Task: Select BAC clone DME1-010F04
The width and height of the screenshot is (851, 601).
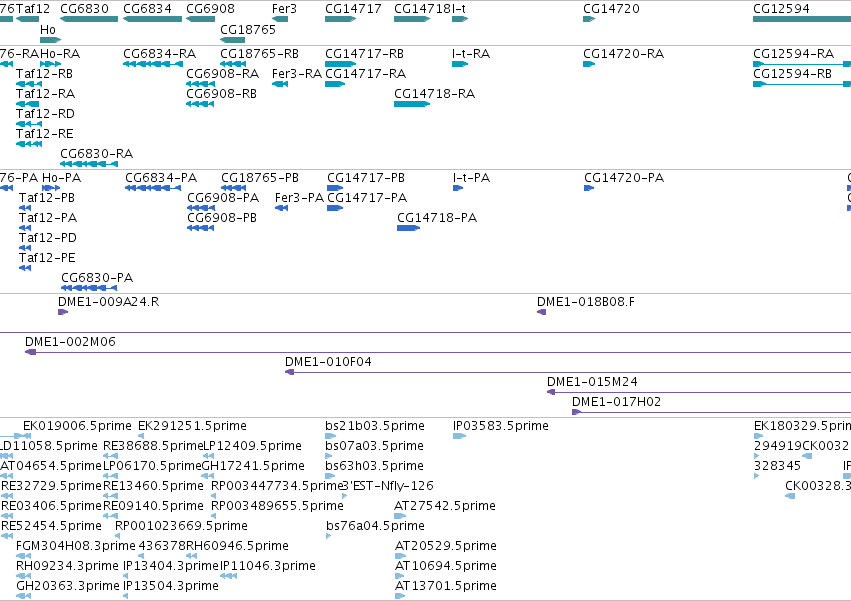Action: (328, 362)
